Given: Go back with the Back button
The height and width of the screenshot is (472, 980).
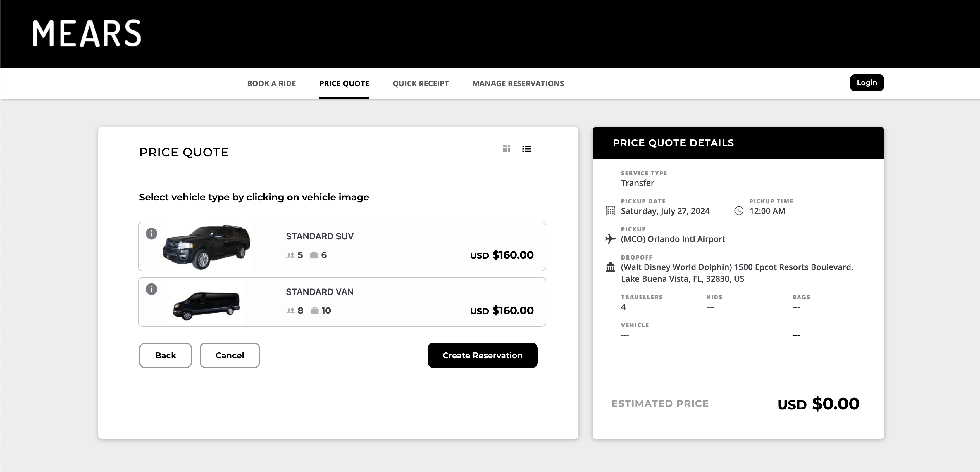Looking at the screenshot, I should coord(166,355).
